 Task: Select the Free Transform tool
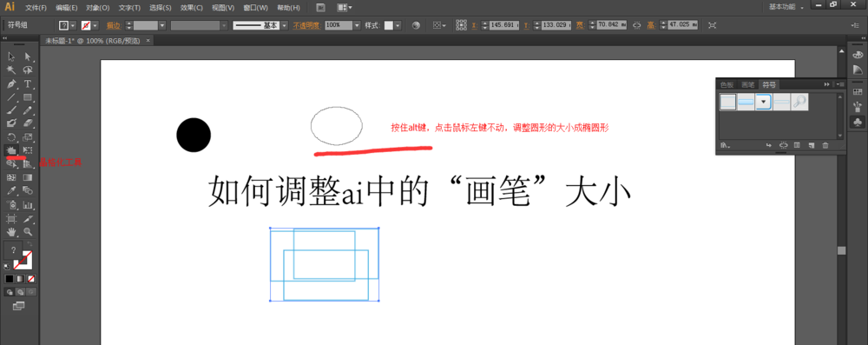pos(27,149)
